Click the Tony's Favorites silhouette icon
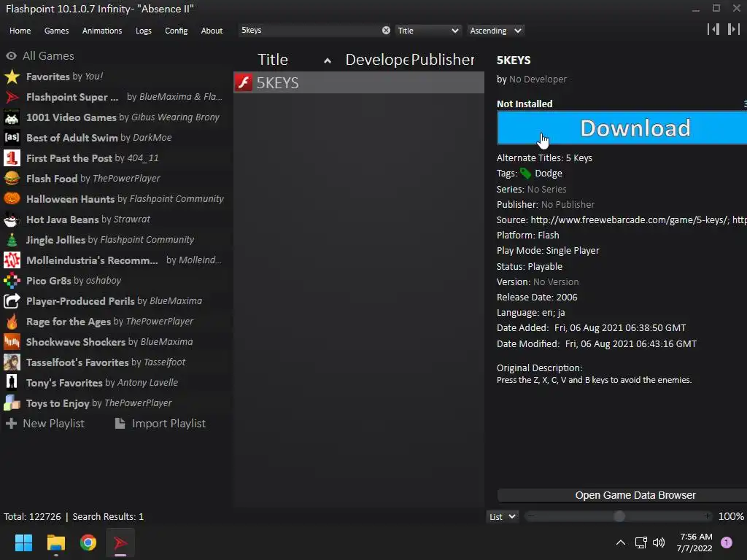Screen dimensions: 747x560 click(12, 383)
